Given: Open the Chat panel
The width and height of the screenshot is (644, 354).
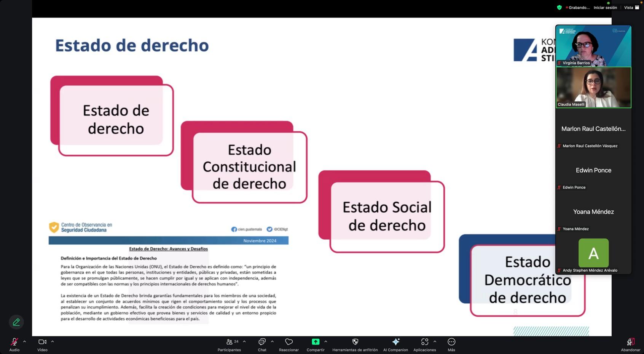Looking at the screenshot, I should pos(262,342).
